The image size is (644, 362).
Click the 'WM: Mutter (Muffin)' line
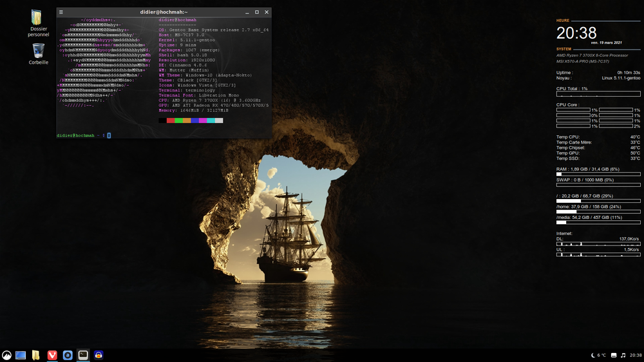coord(184,70)
